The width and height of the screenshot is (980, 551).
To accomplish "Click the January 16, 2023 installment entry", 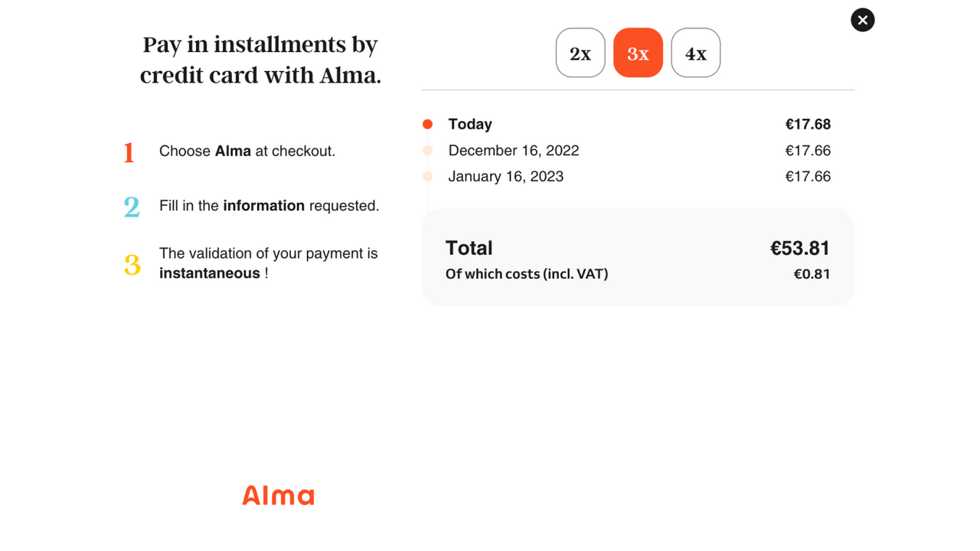I will point(505,176).
